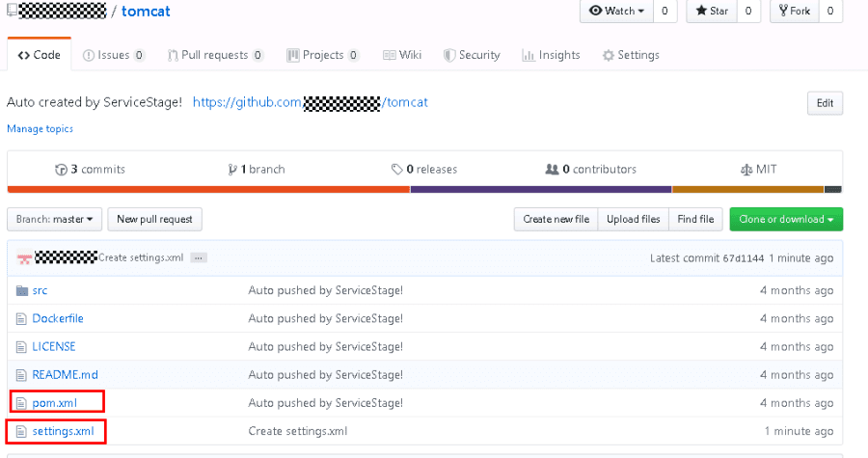Click the Wiki book icon
Viewport: 868px width, 458px height.
click(x=390, y=55)
